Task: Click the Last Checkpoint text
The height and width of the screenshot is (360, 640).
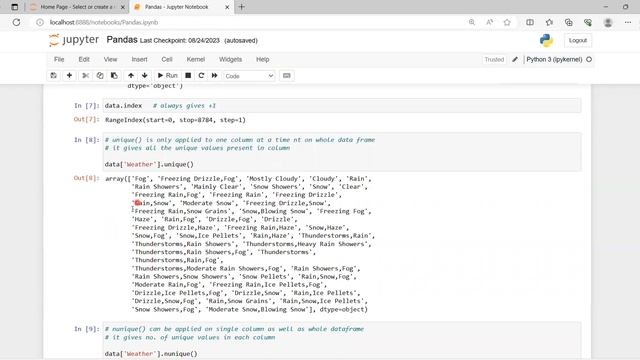Action: pos(180,40)
